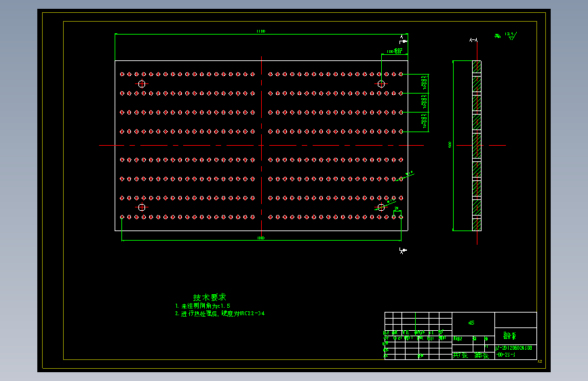
Task: Select the lower A section cutting arrow
Action: pyautogui.click(x=403, y=251)
